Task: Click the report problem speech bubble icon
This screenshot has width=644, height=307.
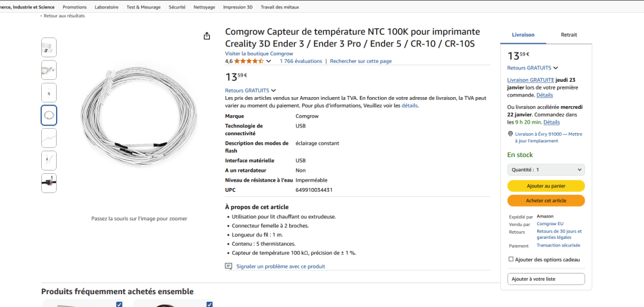Action: (x=228, y=266)
